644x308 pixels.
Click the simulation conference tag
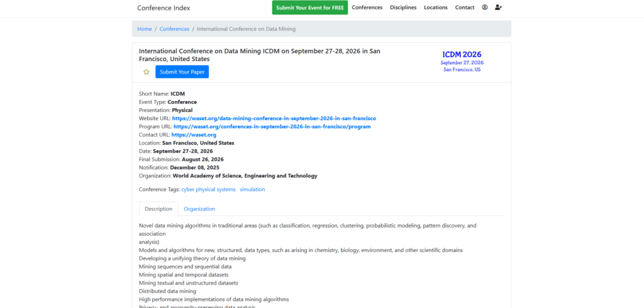tap(253, 189)
